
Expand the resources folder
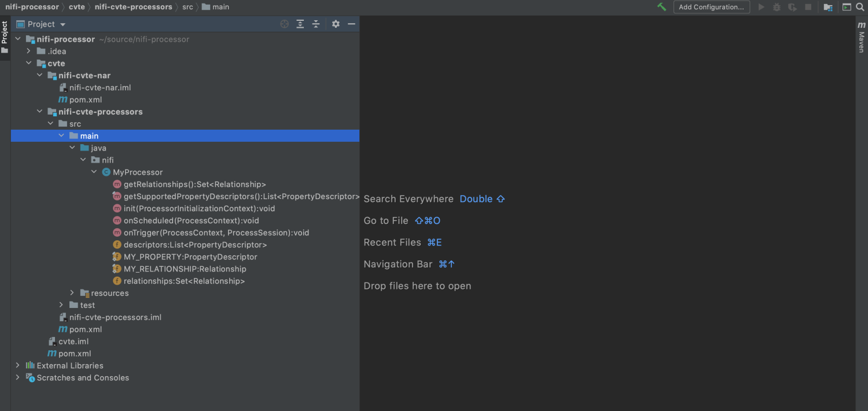click(x=72, y=293)
